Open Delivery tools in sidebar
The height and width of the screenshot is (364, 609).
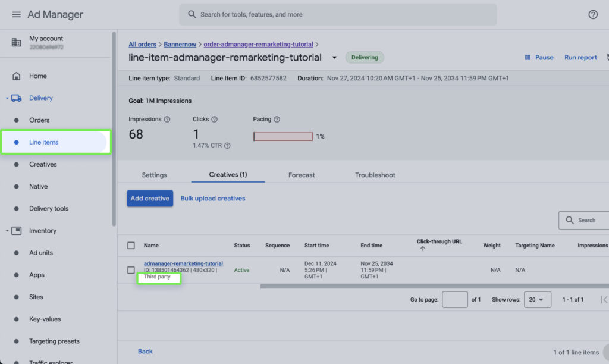click(49, 209)
